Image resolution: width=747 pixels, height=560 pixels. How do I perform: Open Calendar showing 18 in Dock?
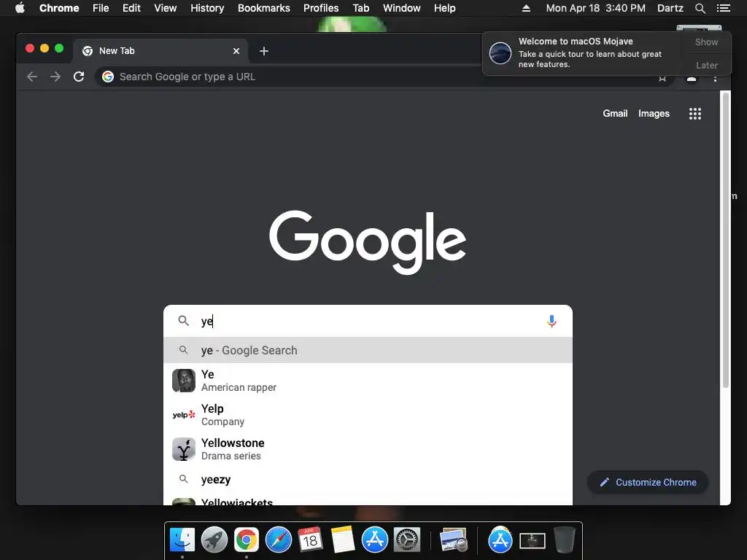coord(310,540)
